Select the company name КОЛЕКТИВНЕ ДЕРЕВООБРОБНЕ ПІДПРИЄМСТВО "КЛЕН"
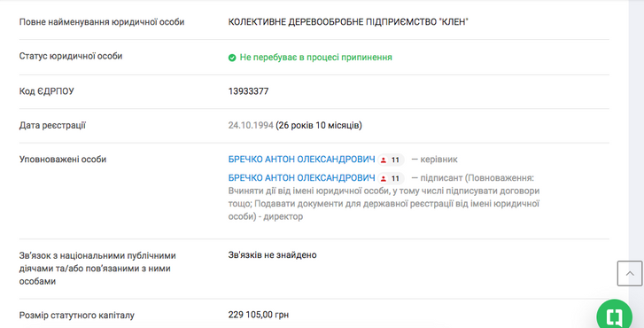Viewport: 644px width, 328px height. (x=348, y=22)
